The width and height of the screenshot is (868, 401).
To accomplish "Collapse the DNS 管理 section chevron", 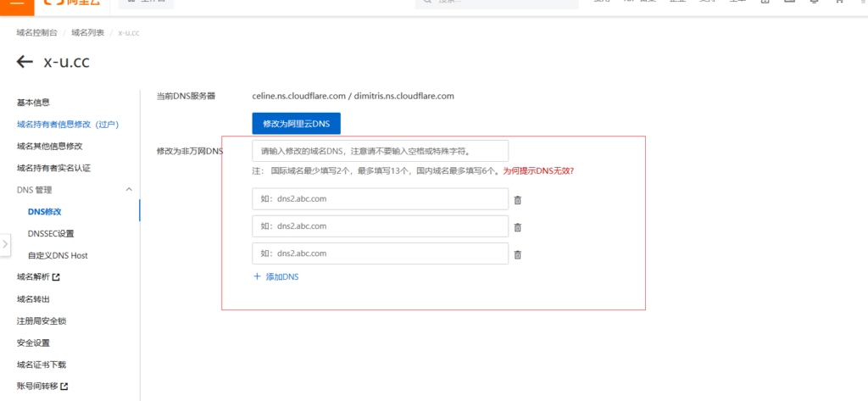I will tap(129, 189).
